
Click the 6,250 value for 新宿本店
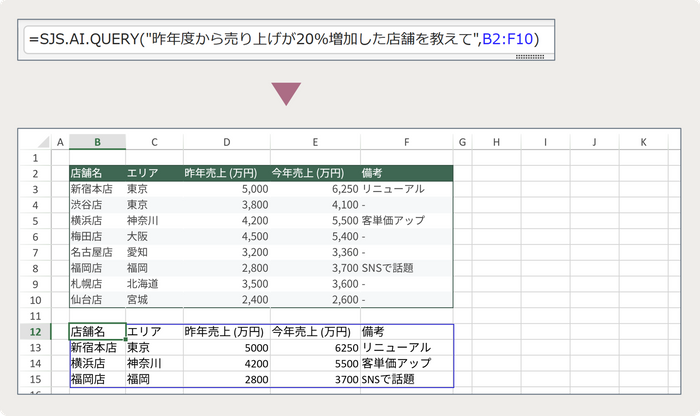click(x=315, y=189)
